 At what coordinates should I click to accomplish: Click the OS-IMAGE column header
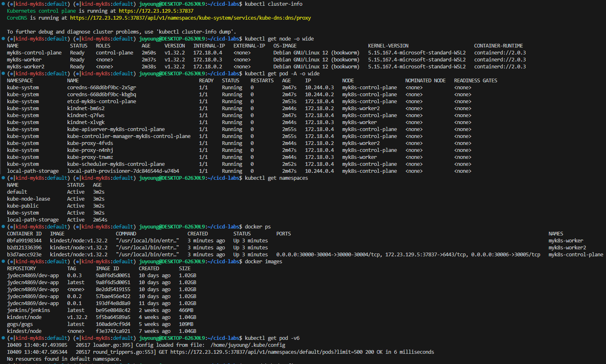pyautogui.click(x=285, y=46)
